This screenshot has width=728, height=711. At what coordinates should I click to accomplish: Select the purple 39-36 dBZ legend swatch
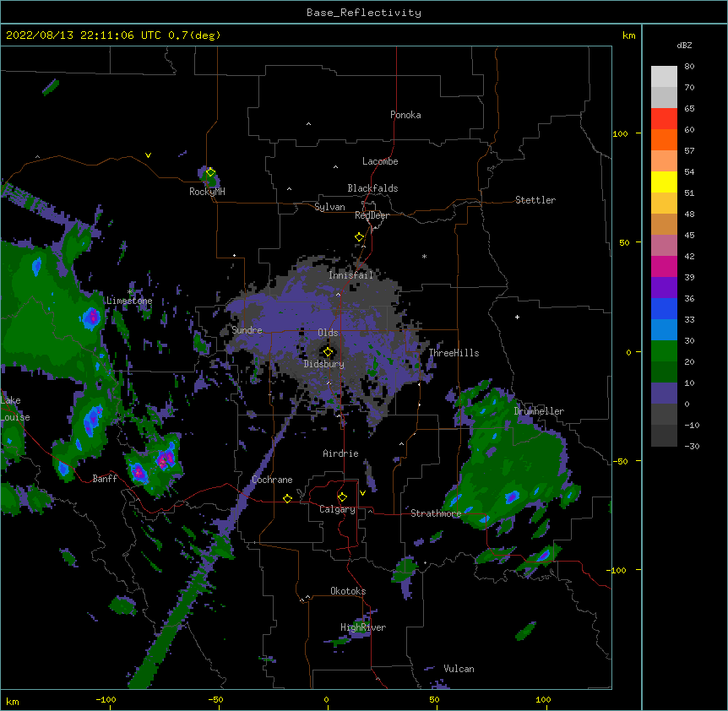click(664, 288)
